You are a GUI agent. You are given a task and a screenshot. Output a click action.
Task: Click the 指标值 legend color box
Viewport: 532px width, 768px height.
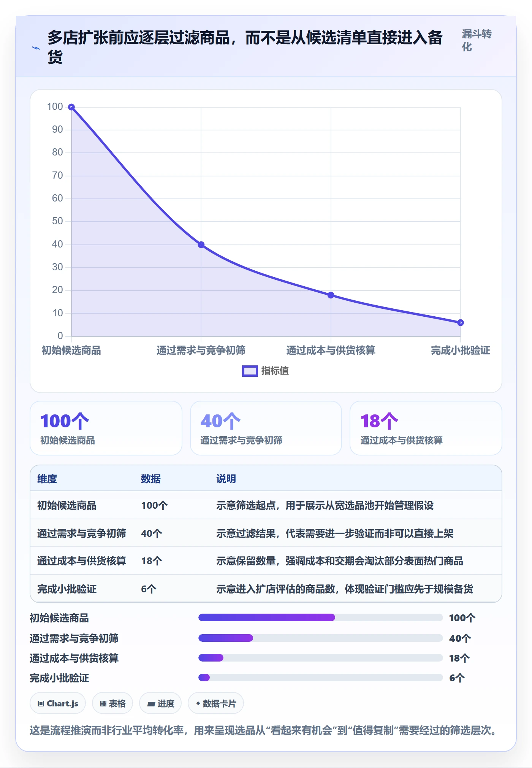coord(250,371)
